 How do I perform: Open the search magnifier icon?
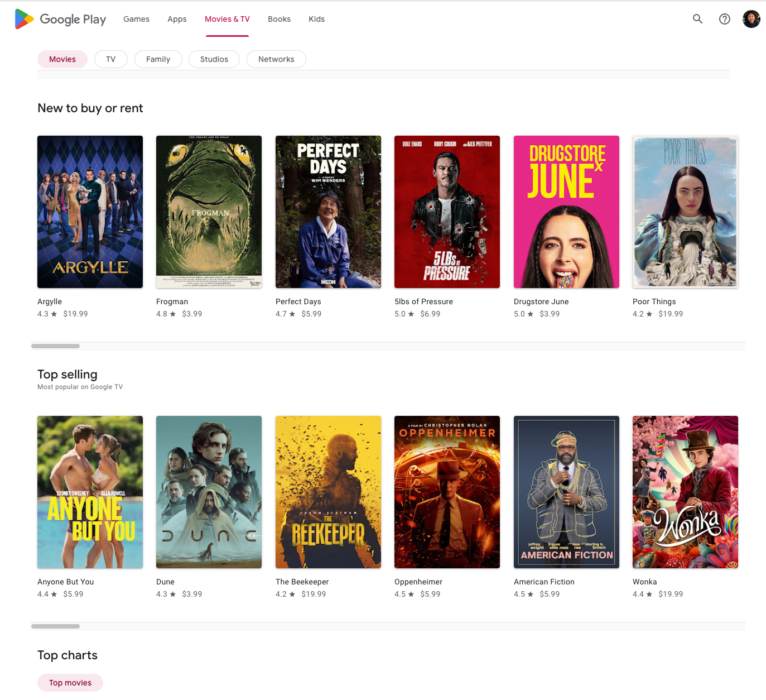click(697, 19)
